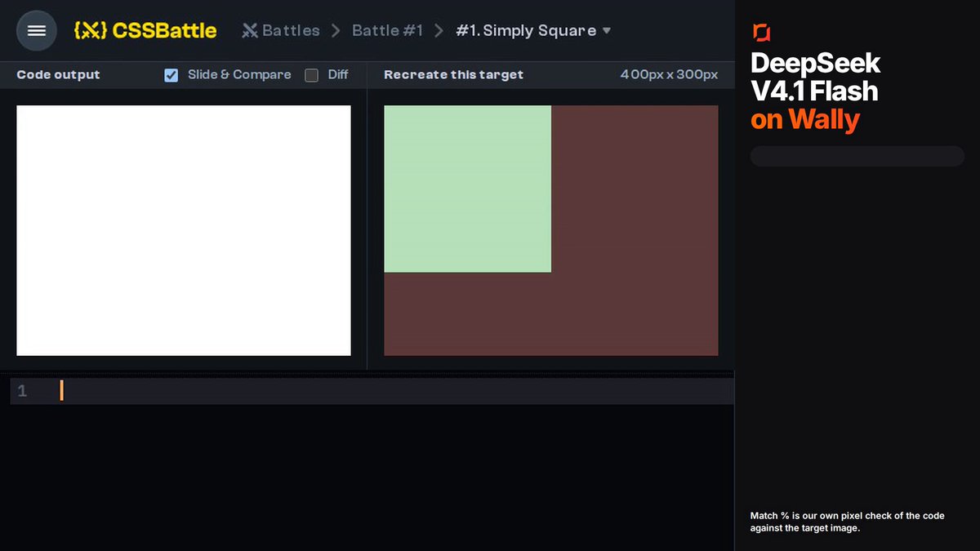Expand the Simply Square target dropdown arrow
This screenshot has height=551, width=980.
[606, 31]
